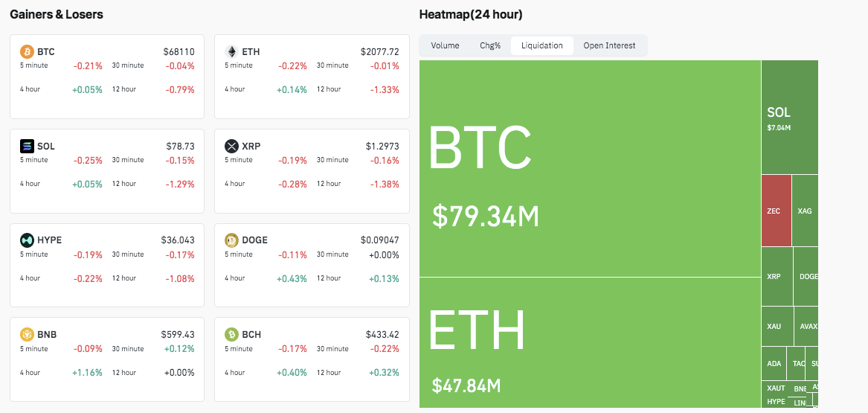Switch heatmap to Volume tab
868x413 pixels.
click(x=445, y=45)
